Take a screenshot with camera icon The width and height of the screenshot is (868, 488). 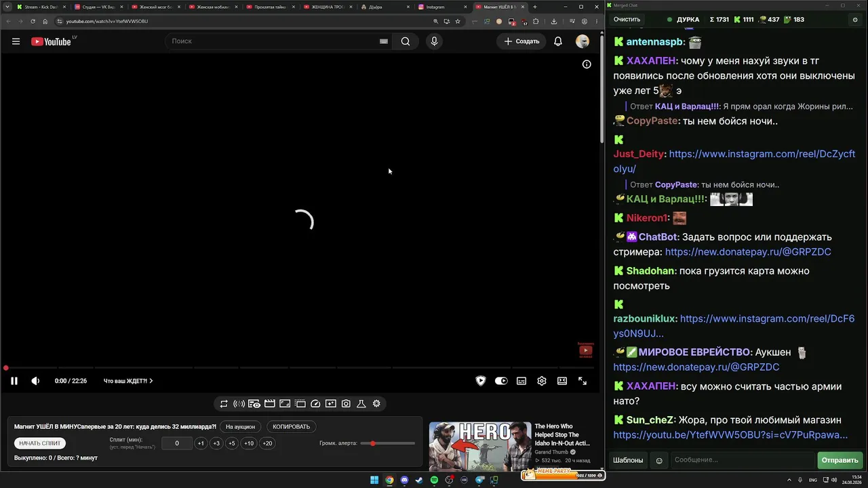[x=346, y=404]
